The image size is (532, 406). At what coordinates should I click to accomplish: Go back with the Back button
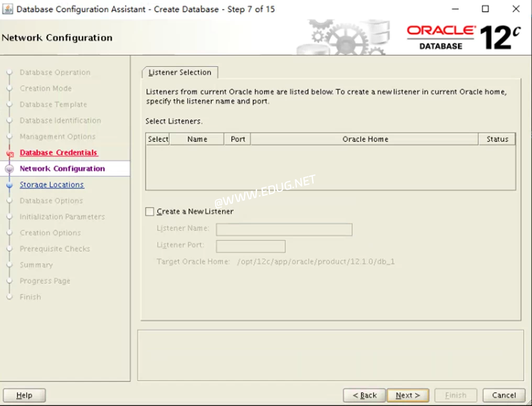364,395
